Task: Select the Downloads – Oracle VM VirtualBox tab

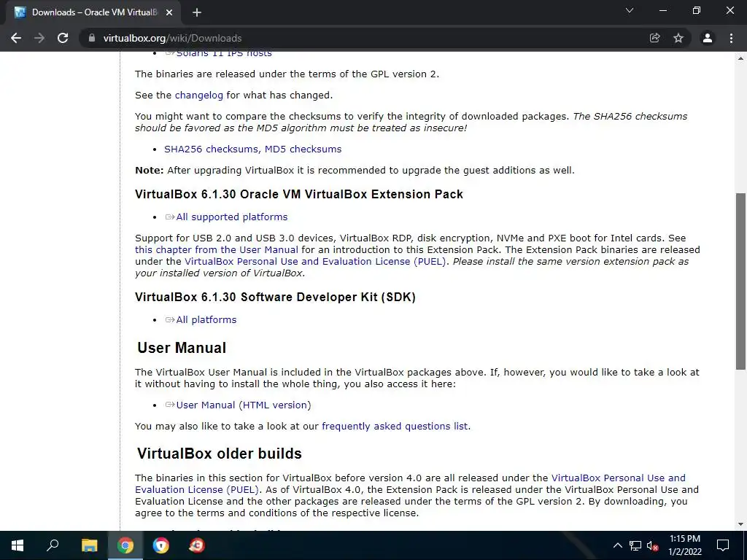Action: (x=93, y=12)
